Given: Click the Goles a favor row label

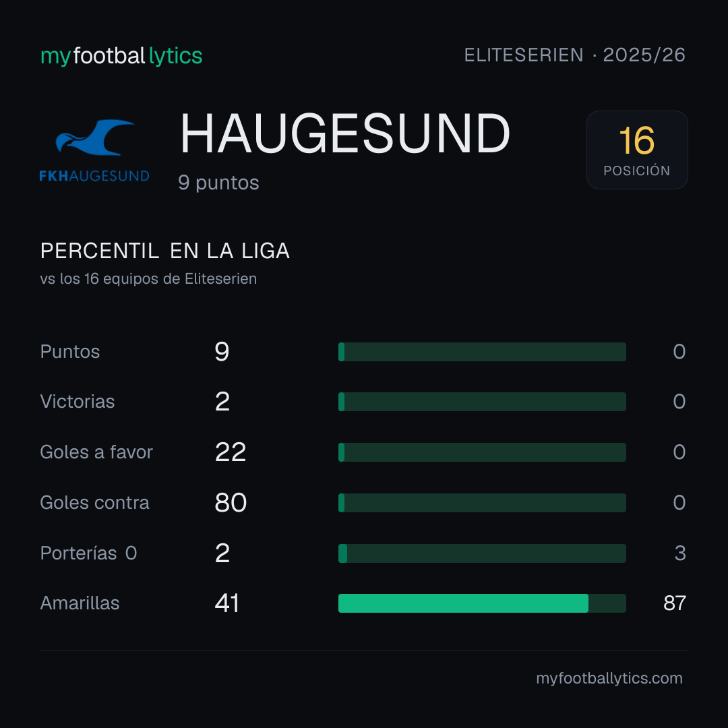Looking at the screenshot, I should (96, 452).
